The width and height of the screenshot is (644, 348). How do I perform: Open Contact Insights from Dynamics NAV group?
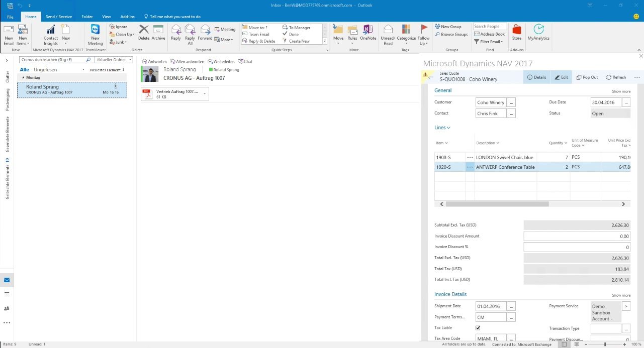tap(51, 34)
